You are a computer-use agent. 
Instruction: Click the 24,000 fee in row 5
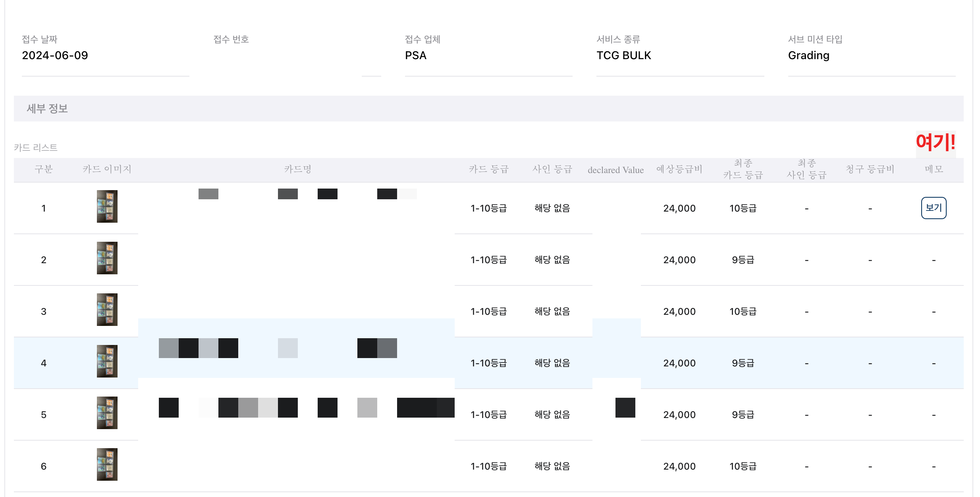[x=679, y=415]
